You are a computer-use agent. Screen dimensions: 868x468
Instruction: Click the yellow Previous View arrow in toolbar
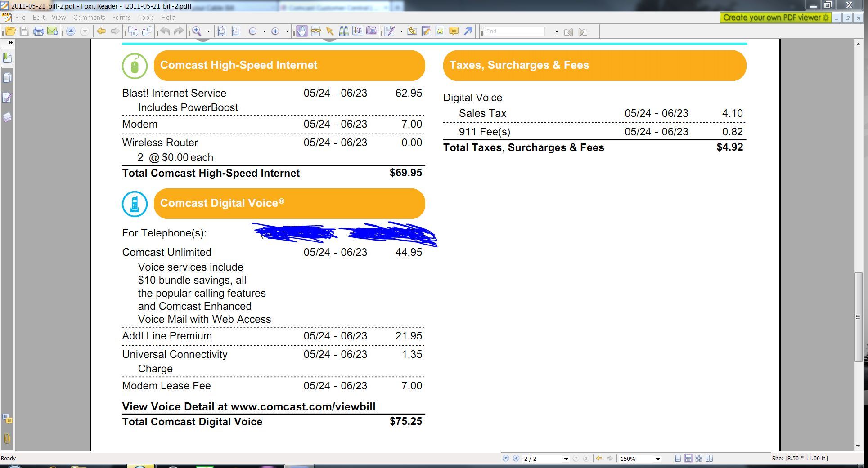(x=101, y=31)
